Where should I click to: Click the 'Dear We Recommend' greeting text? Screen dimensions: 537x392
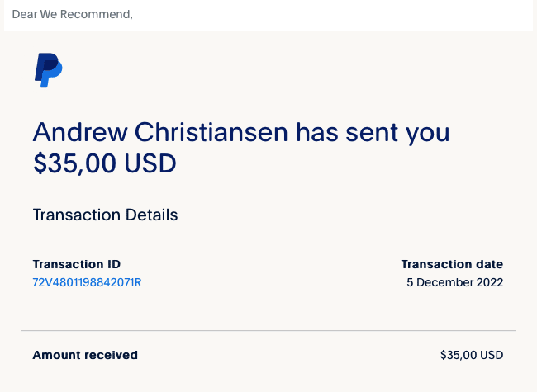pos(72,14)
